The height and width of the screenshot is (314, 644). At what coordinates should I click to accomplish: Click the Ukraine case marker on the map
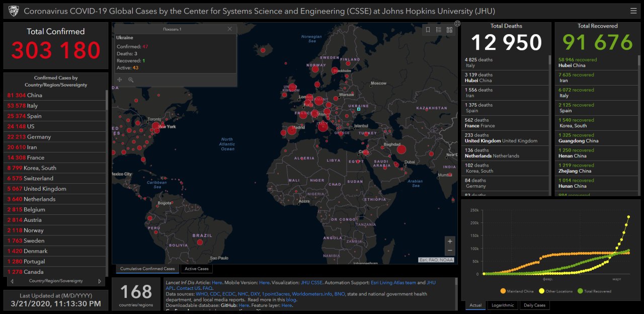358,109
